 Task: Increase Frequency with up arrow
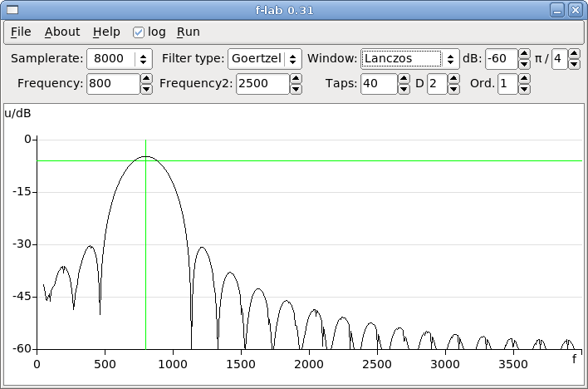[x=146, y=78]
